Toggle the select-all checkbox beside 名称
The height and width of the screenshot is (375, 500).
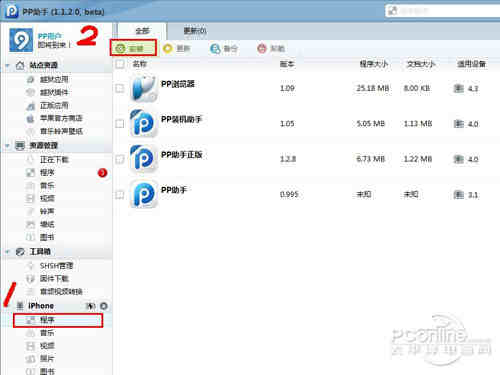coord(120,64)
